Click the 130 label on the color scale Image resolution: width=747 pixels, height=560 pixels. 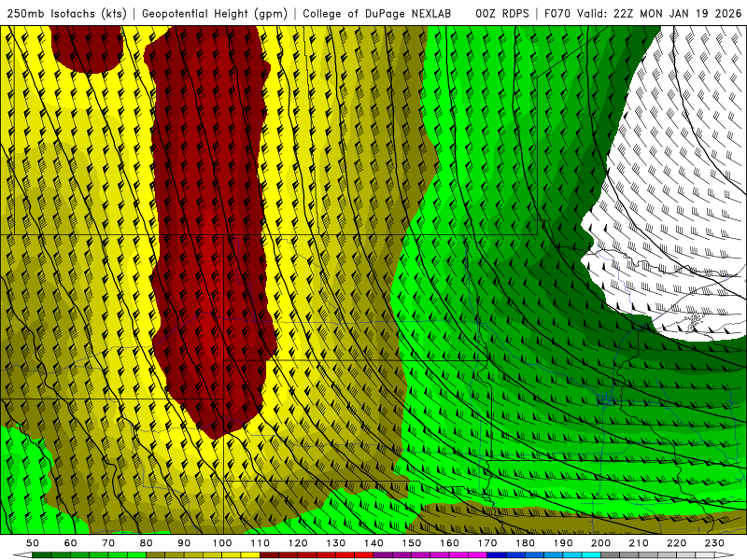coord(336,543)
